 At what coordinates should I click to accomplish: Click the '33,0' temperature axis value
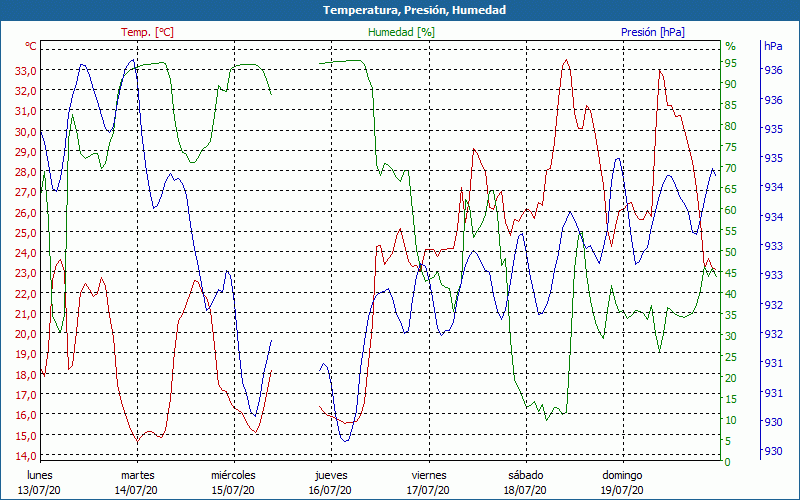point(25,70)
